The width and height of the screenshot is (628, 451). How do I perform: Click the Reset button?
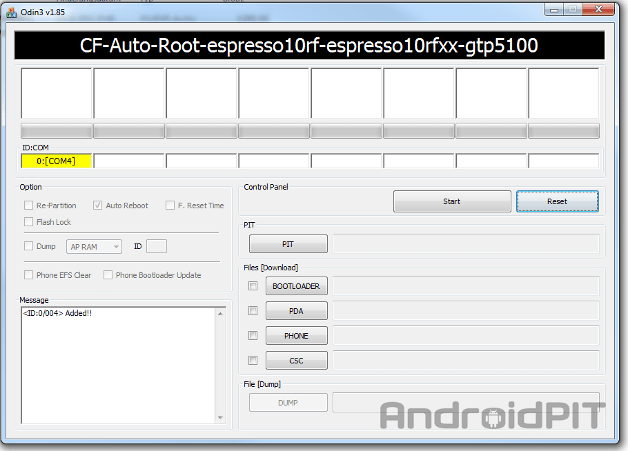coord(557,201)
